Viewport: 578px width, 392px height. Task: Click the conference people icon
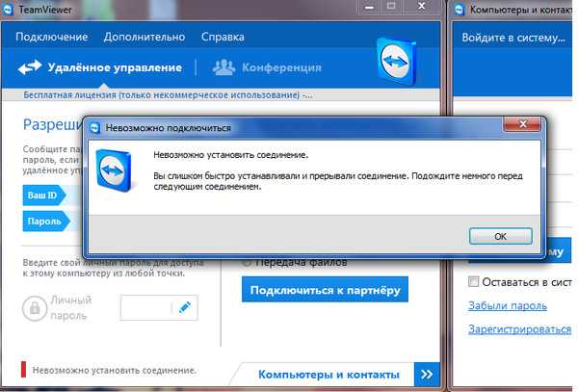pos(223,67)
